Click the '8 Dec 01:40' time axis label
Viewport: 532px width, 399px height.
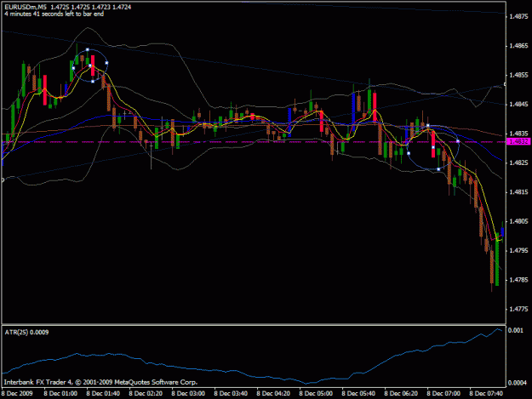tap(103, 394)
